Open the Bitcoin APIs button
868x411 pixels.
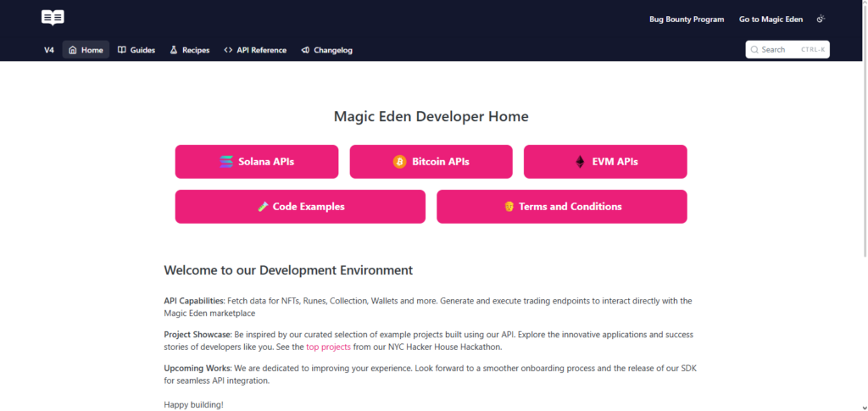(x=431, y=162)
